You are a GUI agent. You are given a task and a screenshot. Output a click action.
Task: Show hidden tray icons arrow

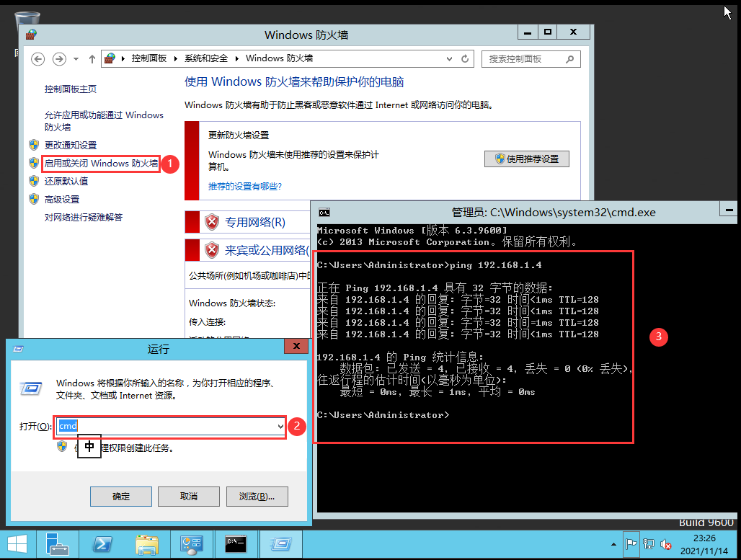[613, 544]
